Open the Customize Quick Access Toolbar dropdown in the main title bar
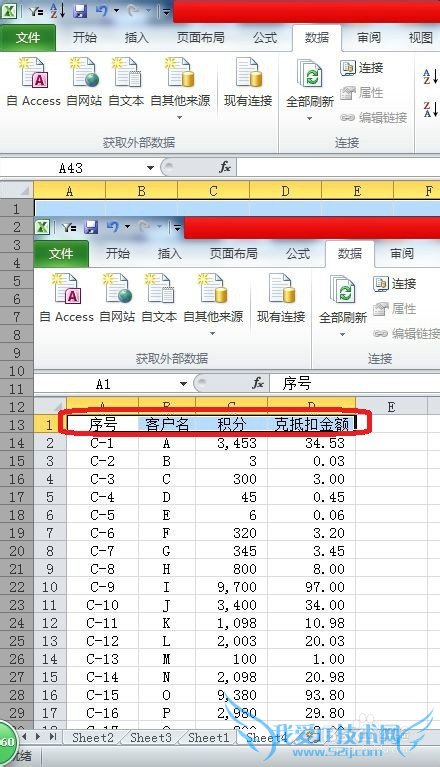Image resolution: width=440 pixels, height=767 pixels. pyautogui.click(x=166, y=11)
